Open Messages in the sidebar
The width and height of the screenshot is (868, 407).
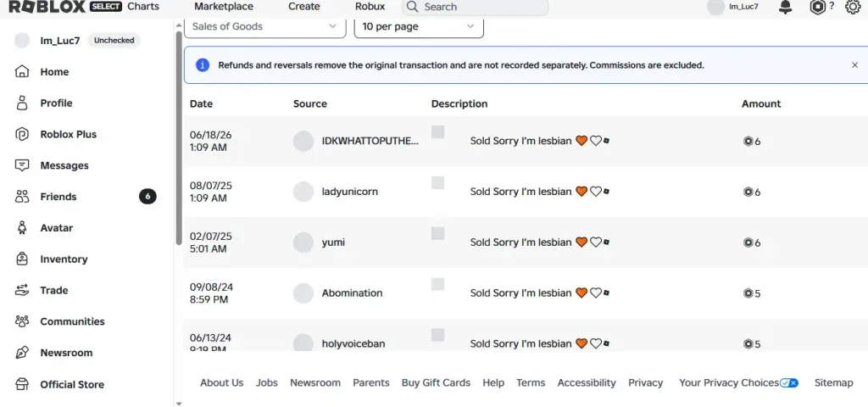tap(64, 165)
